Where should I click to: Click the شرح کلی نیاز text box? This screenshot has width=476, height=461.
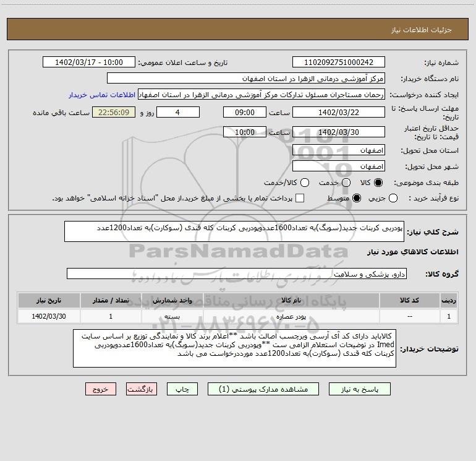[234, 231]
